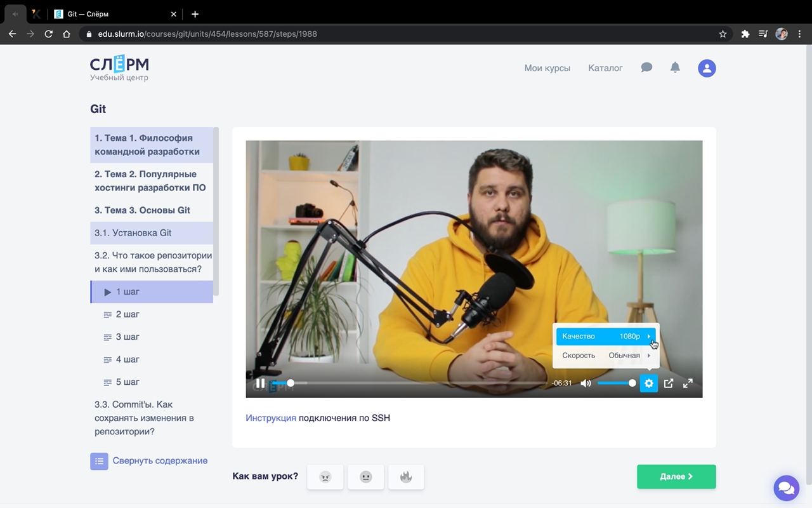This screenshot has width=812, height=508.
Task: Click remaining time -06:31 display
Action: (x=561, y=384)
